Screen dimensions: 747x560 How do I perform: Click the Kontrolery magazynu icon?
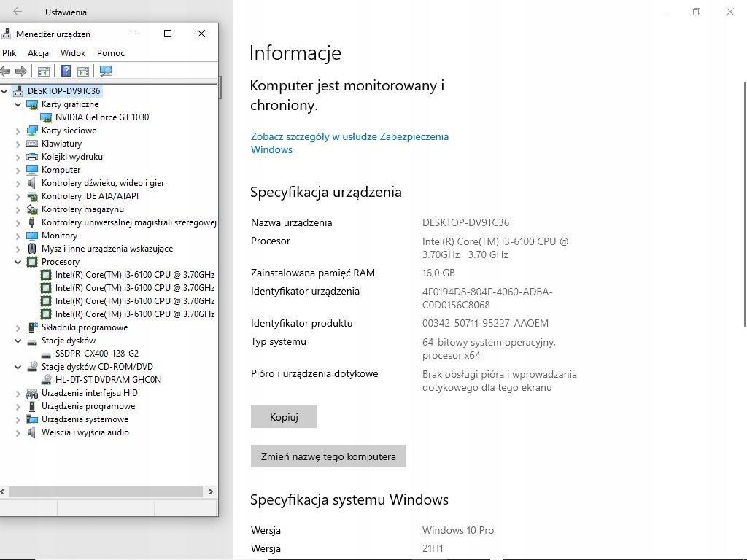click(32, 209)
